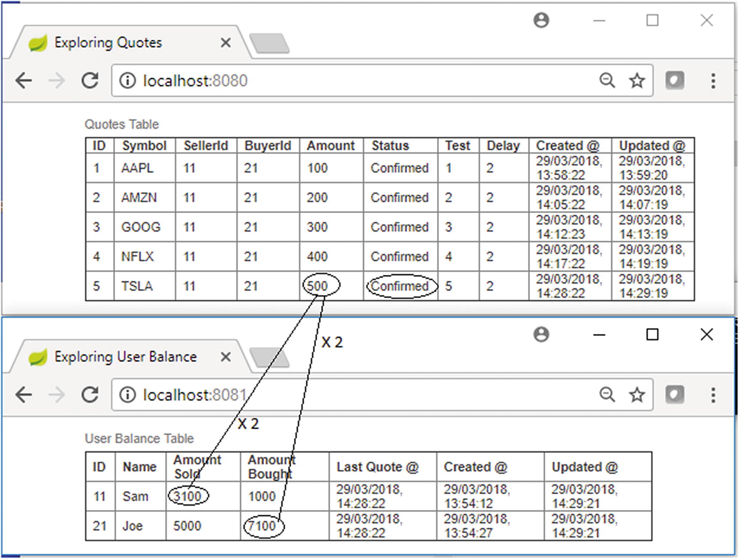
Task: Click amount '100' in AAPL row
Action: pos(317,168)
